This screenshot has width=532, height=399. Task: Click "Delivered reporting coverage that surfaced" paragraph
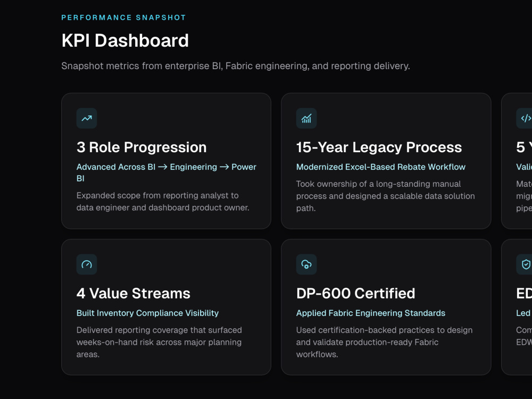pos(159,342)
